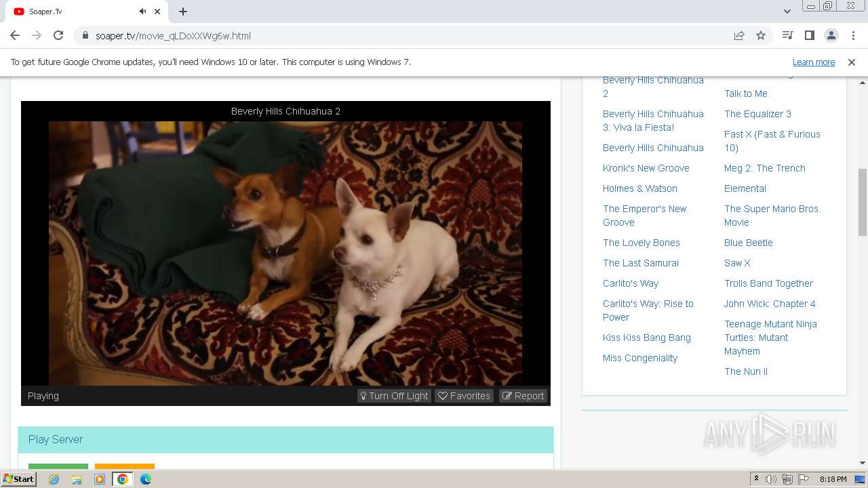Open the Blue Beetle link

749,243
